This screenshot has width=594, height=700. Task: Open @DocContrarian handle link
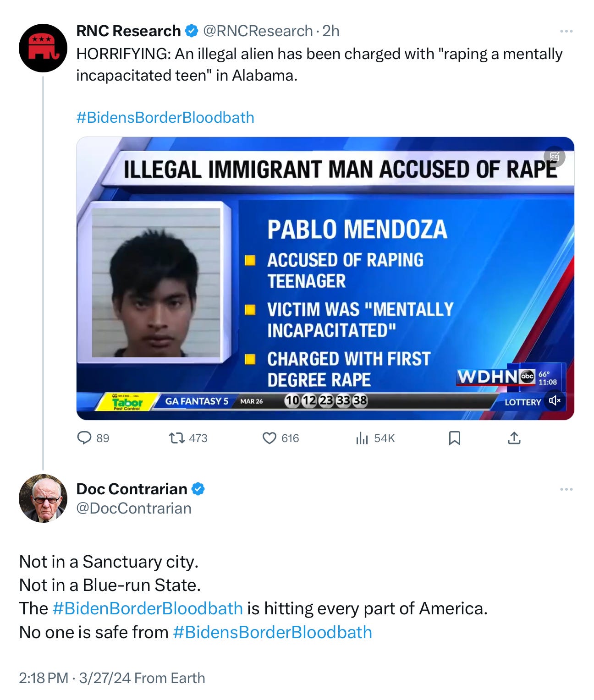click(x=134, y=509)
